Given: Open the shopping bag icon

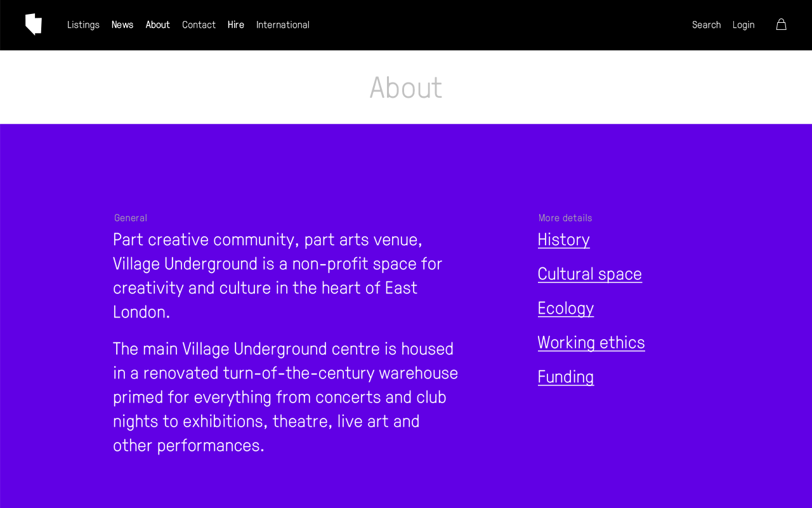Looking at the screenshot, I should tap(781, 24).
